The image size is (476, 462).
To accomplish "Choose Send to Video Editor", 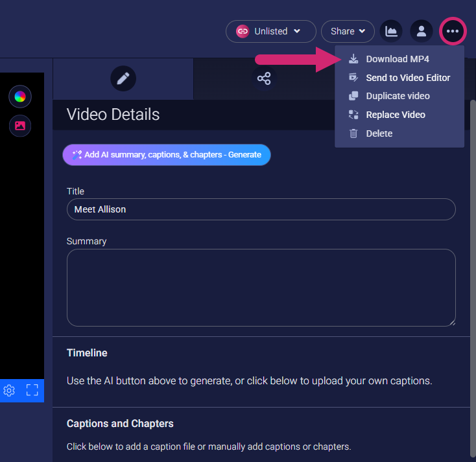I will 399,78.
